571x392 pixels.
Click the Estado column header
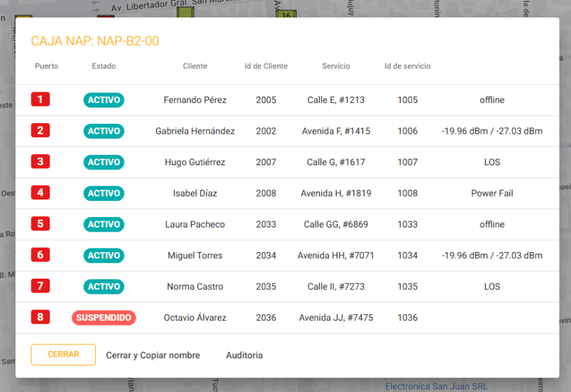(x=104, y=66)
